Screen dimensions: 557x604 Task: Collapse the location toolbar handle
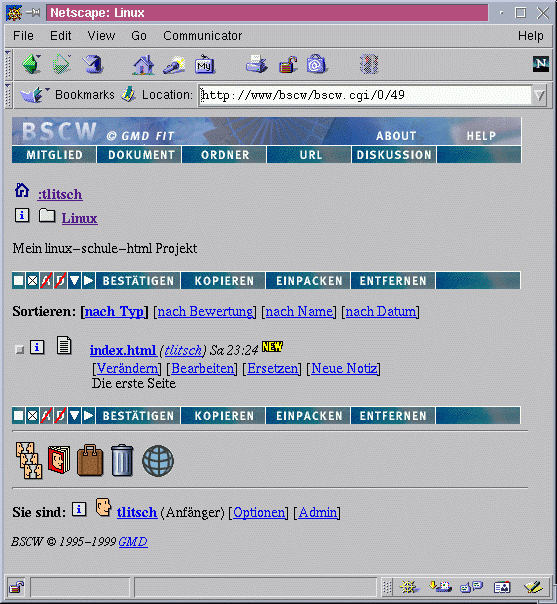tap(8, 95)
